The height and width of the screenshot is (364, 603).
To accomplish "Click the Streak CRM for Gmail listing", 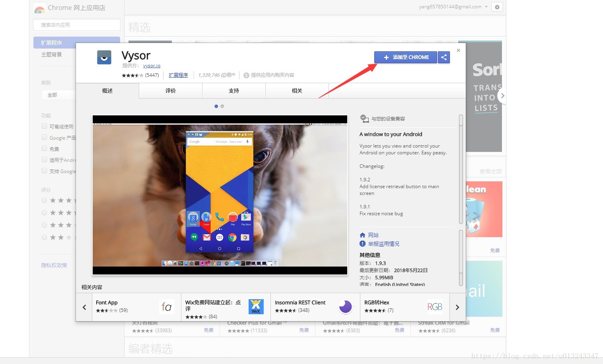I will coord(458,327).
